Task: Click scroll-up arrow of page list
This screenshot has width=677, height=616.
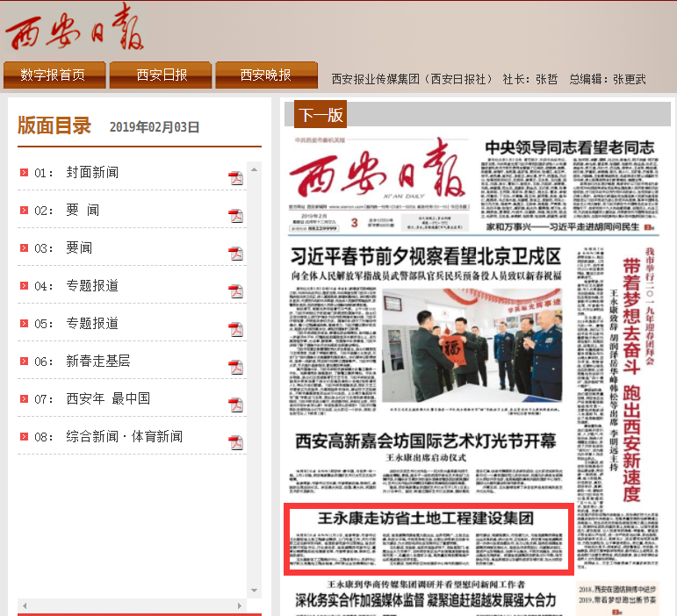Action: click(x=255, y=169)
